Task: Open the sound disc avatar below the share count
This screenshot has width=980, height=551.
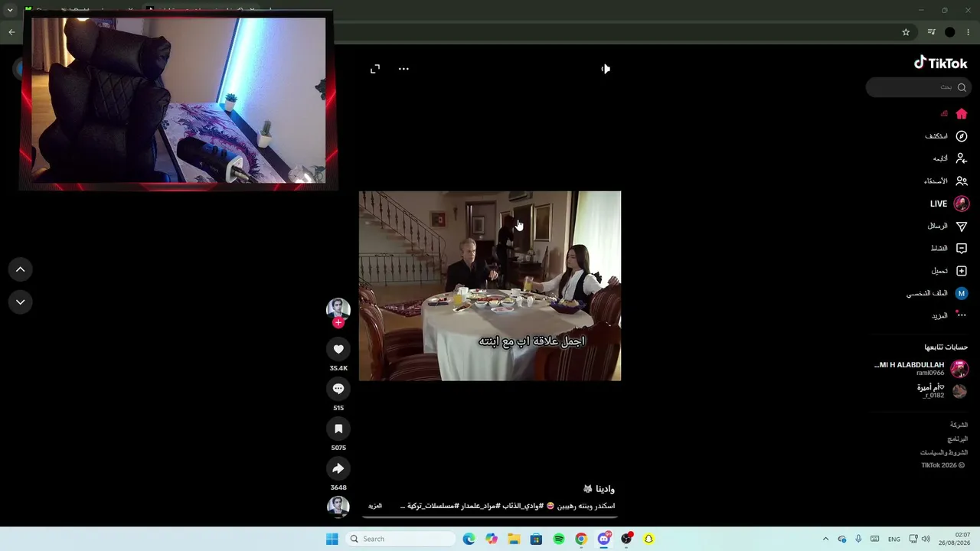Action: [x=338, y=506]
